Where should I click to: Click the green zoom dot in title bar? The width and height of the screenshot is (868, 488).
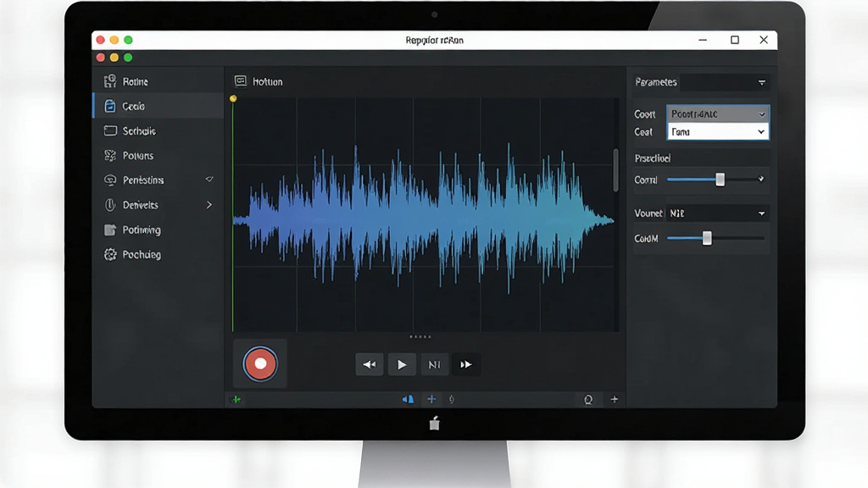(x=129, y=40)
